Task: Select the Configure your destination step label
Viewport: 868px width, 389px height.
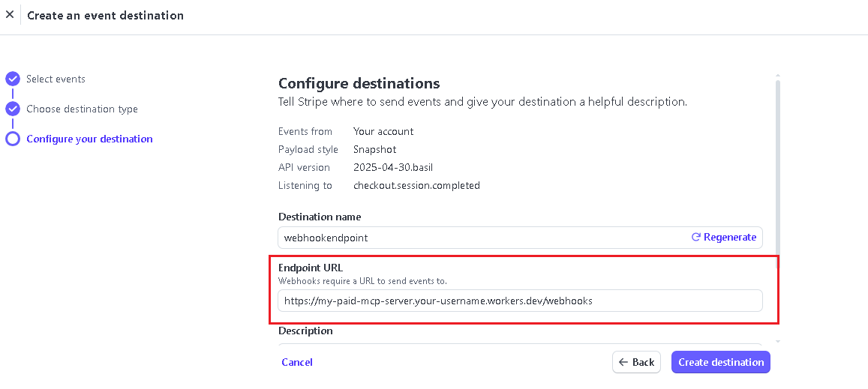Action: (89, 139)
